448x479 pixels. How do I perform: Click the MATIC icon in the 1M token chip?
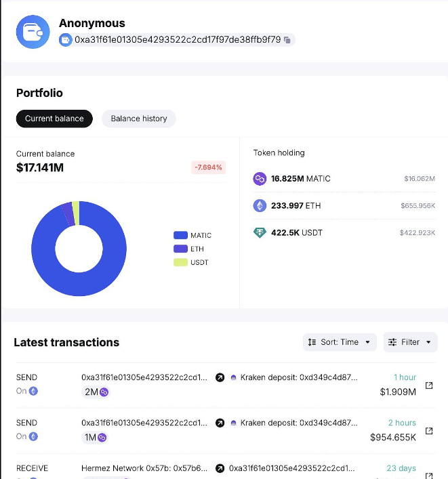(102, 438)
